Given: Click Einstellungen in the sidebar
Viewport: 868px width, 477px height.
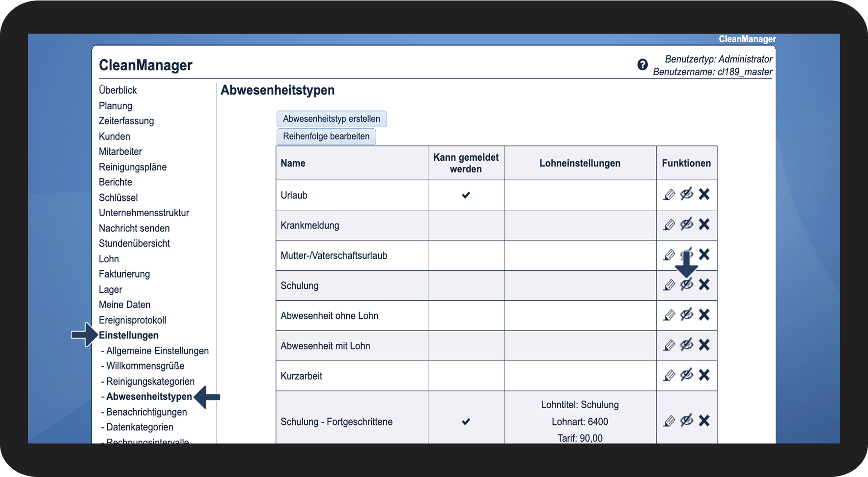Looking at the screenshot, I should 129,336.
